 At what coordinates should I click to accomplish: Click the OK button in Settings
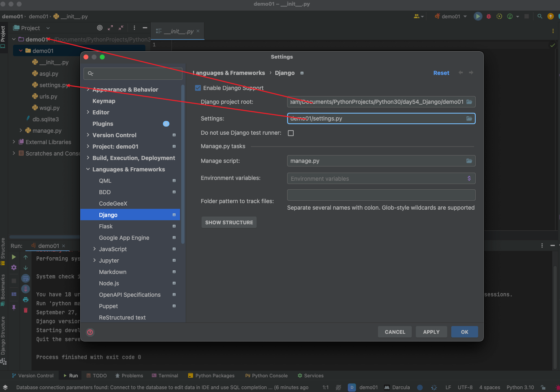465,332
